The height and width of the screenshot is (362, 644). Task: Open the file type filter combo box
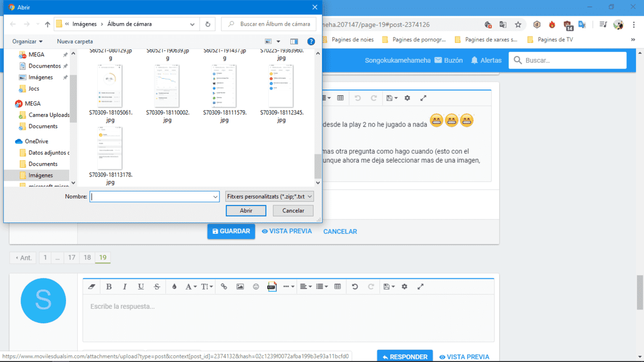click(x=269, y=197)
